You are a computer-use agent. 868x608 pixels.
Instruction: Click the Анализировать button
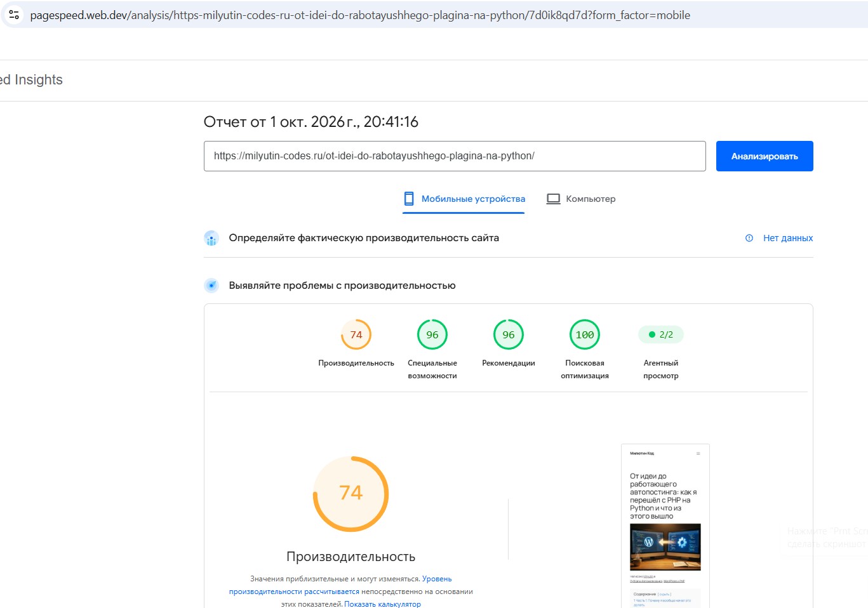coord(765,156)
